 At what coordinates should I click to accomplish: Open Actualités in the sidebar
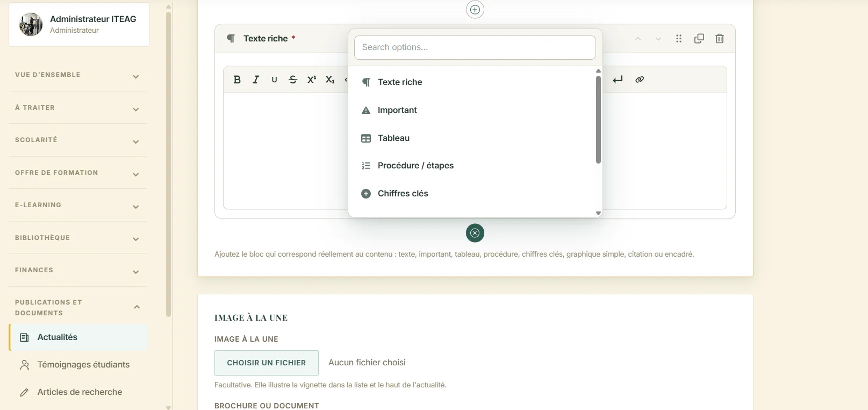coord(78,337)
